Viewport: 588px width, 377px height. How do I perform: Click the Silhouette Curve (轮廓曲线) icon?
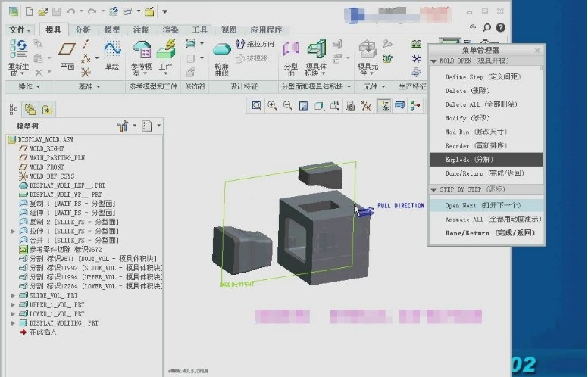click(x=221, y=50)
